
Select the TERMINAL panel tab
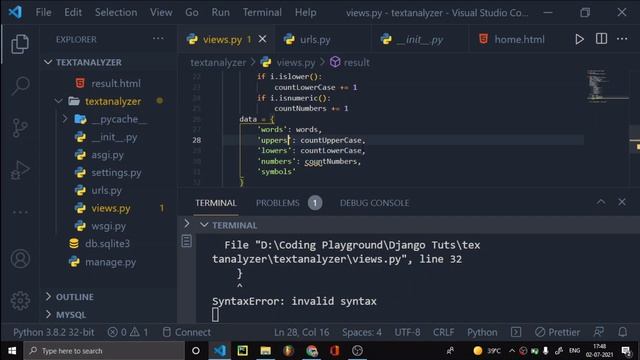pyautogui.click(x=216, y=203)
